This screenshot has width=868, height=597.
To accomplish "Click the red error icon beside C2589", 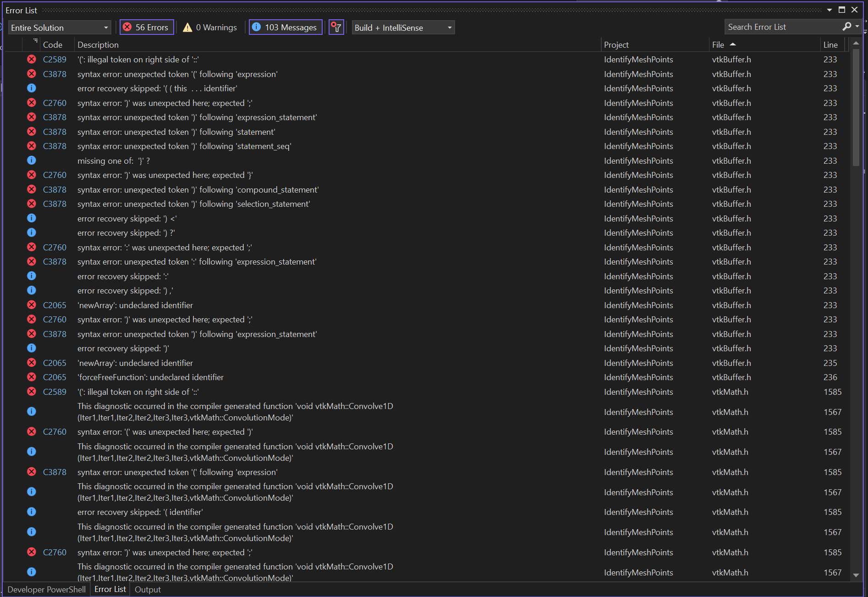I will pyautogui.click(x=32, y=59).
